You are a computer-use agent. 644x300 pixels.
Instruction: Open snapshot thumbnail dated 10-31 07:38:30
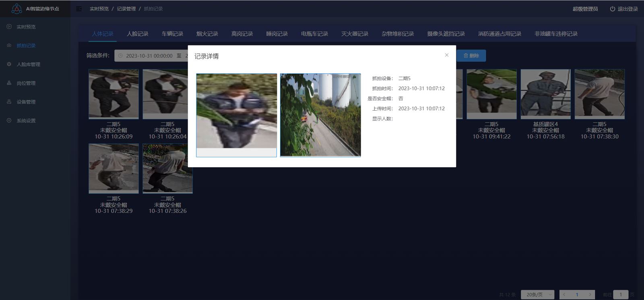[x=600, y=94]
